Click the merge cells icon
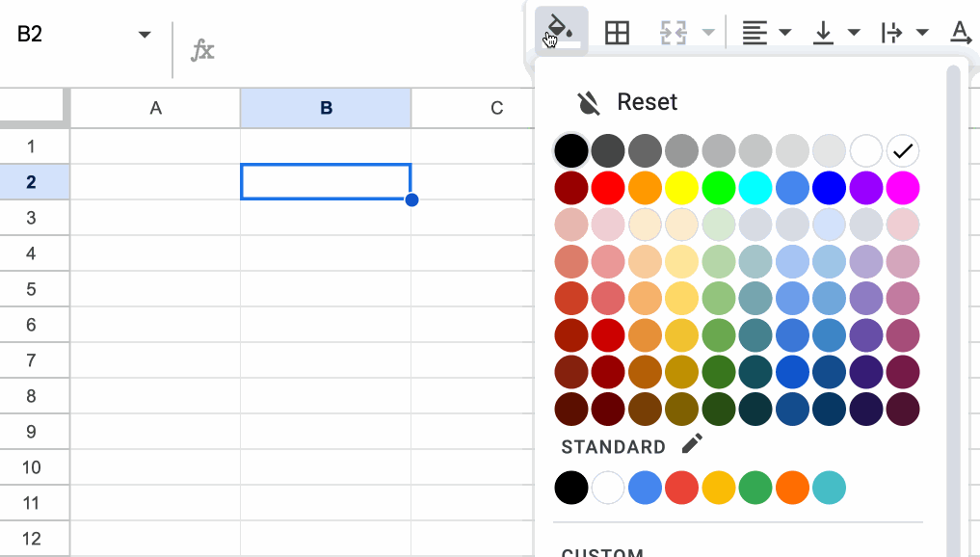980x557 pixels. click(x=673, y=33)
